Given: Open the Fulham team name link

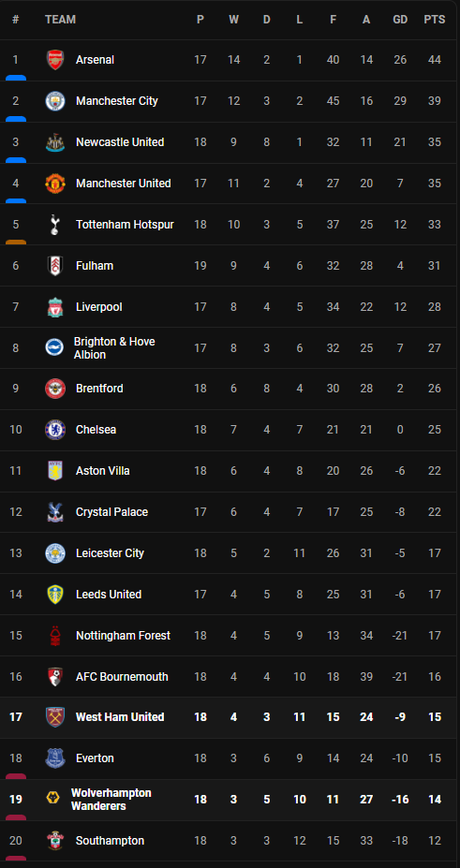Looking at the screenshot, I should [x=95, y=266].
